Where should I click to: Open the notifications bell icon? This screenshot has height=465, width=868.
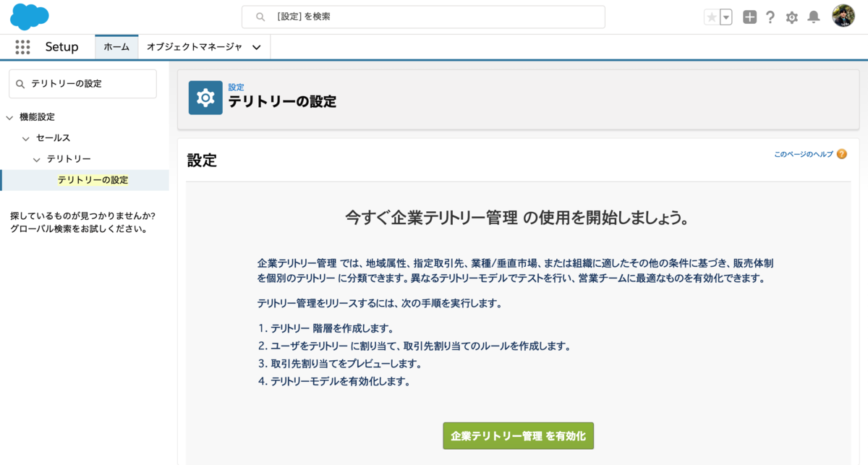[x=813, y=17]
